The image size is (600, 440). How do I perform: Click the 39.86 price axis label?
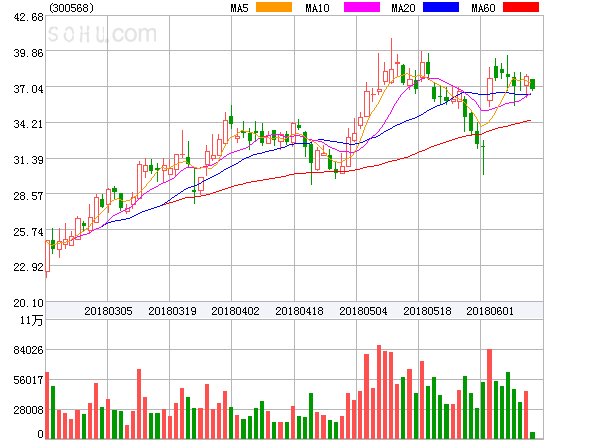click(x=28, y=53)
